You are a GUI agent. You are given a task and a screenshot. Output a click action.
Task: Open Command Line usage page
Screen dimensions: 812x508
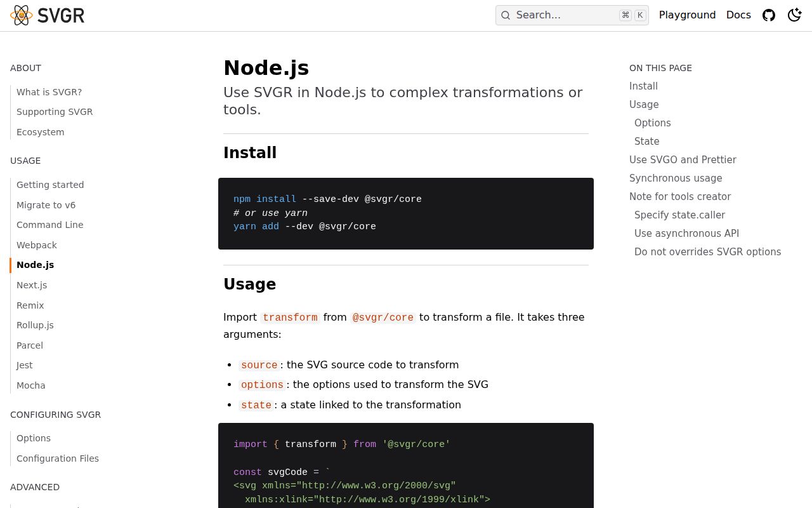point(49,225)
